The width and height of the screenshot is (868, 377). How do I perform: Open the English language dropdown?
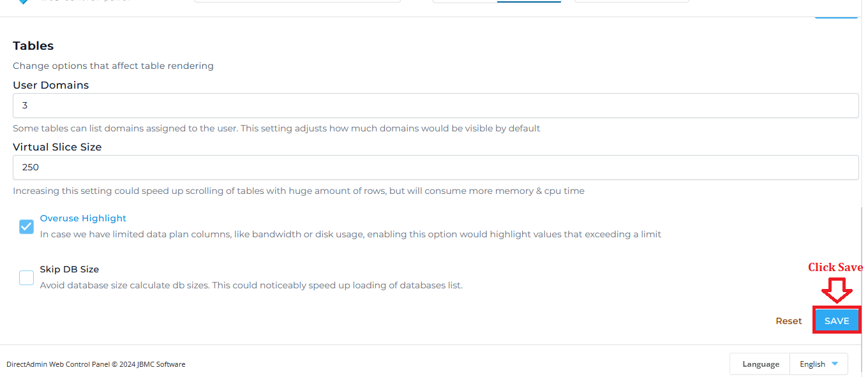click(x=819, y=364)
